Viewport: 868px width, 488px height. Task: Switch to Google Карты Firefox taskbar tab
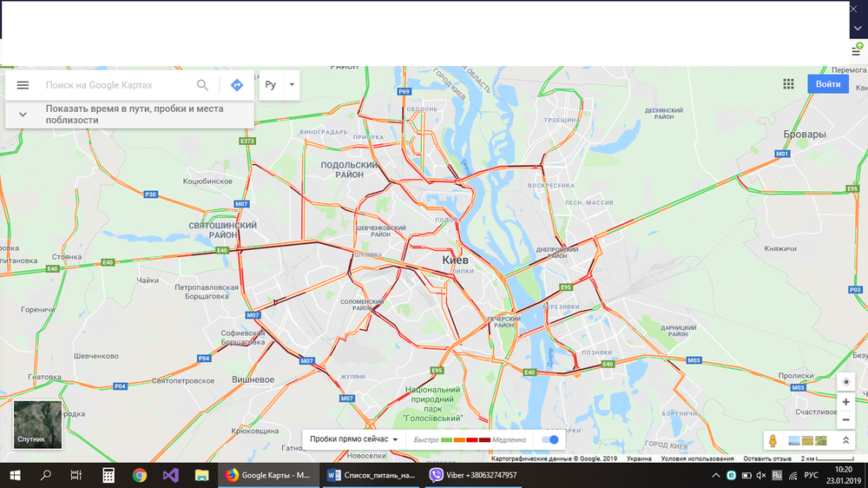pos(268,475)
